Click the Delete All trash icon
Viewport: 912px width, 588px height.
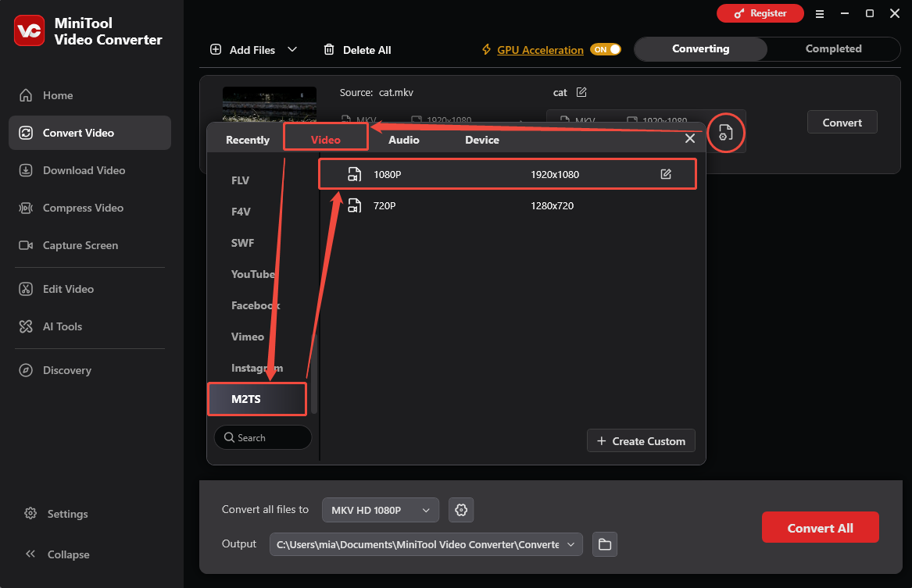(x=329, y=49)
